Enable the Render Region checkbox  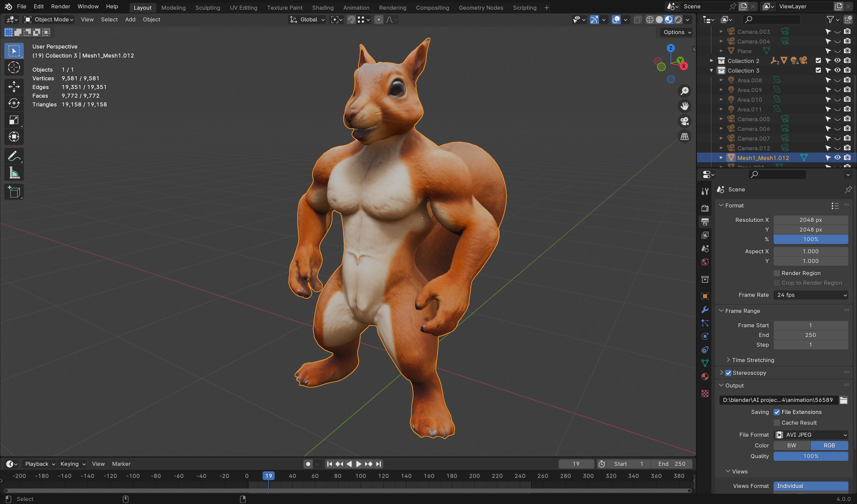click(x=777, y=273)
